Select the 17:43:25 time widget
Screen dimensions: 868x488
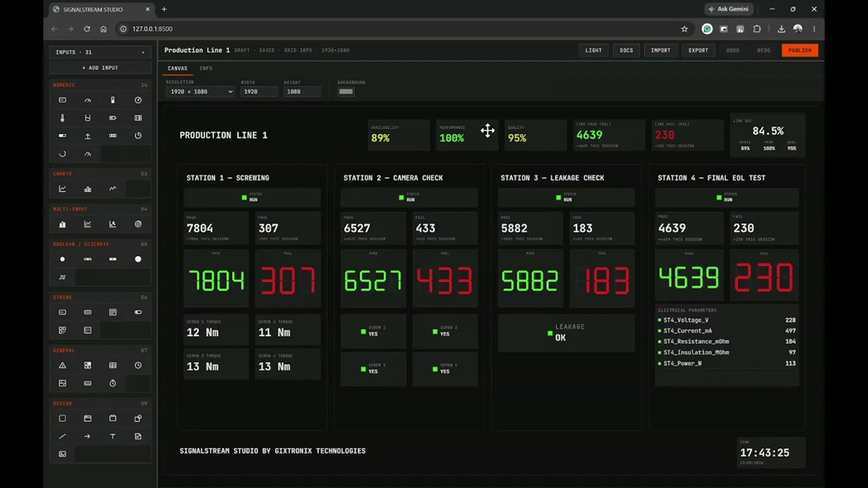771,452
